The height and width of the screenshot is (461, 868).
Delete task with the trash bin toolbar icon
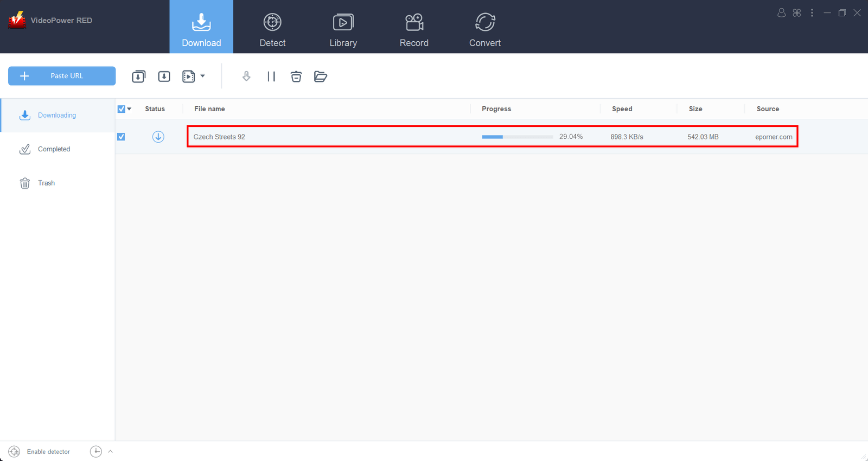tap(296, 76)
